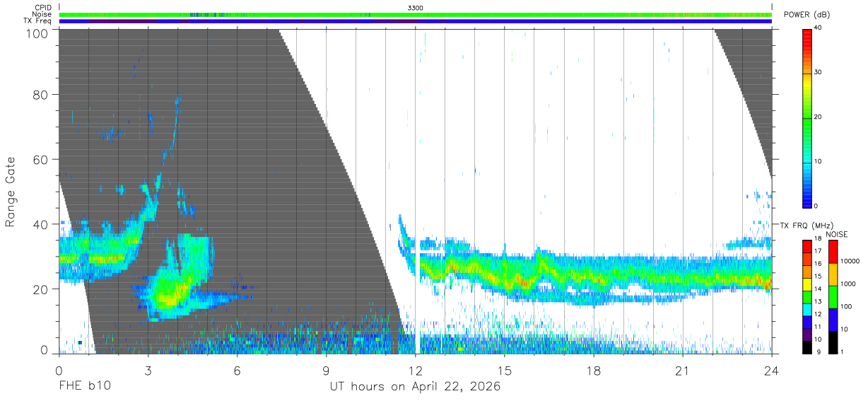
Task: Click the NOISE legend title
Action: coord(835,234)
